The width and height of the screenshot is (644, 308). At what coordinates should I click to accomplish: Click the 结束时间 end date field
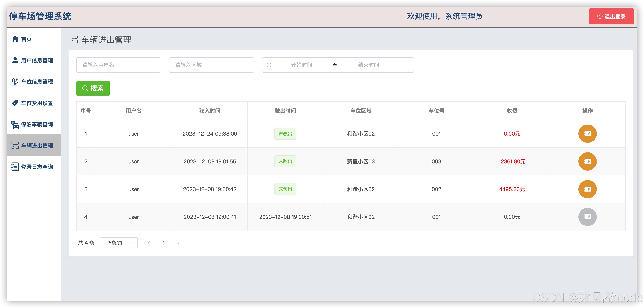(x=369, y=65)
